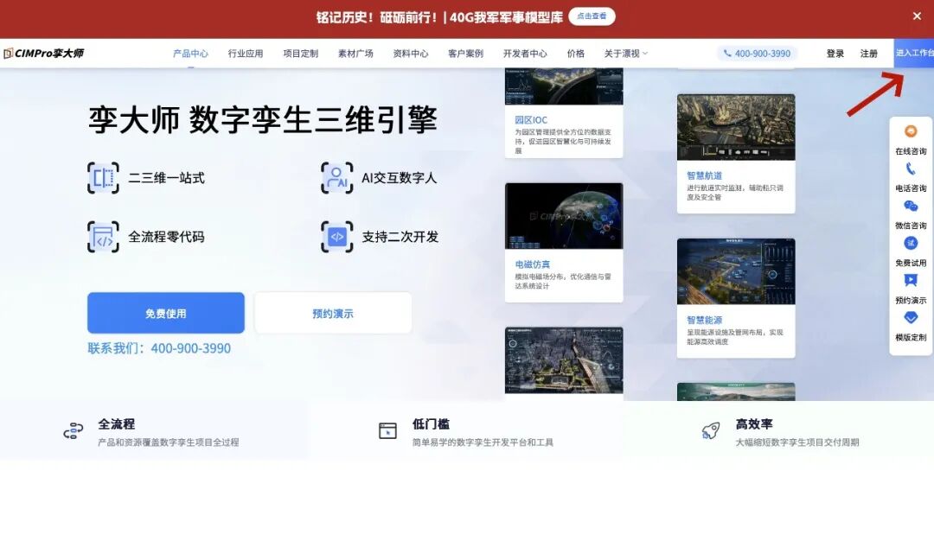Click the 免费使用 blue button

click(x=165, y=313)
